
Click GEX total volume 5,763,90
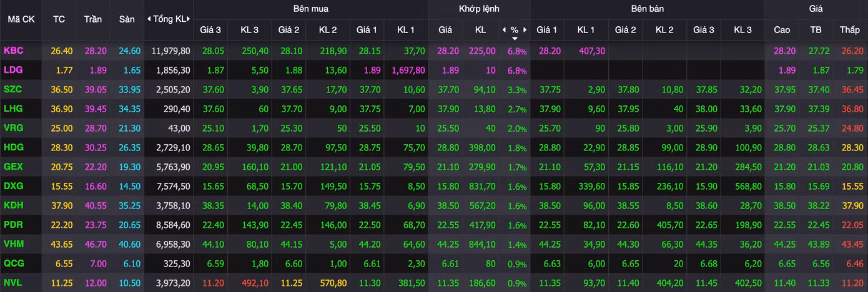coord(173,167)
